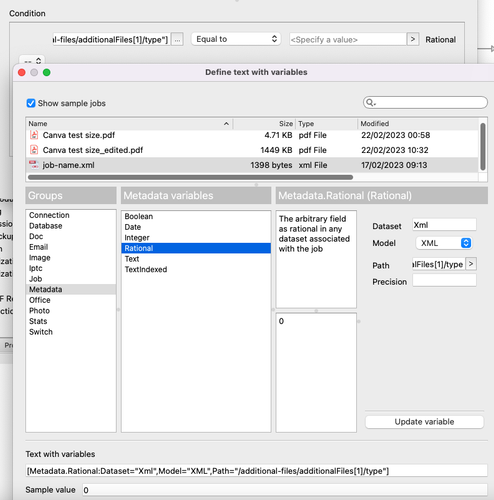Choose the TextIndexed metadata variable
The height and width of the screenshot is (500, 494).
[196, 270]
